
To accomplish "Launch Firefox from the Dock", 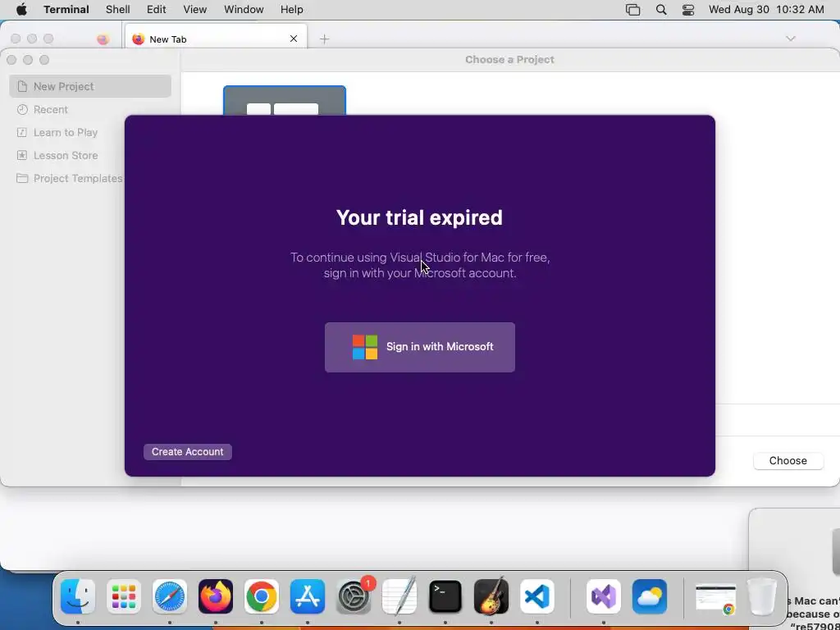I will coord(216,596).
